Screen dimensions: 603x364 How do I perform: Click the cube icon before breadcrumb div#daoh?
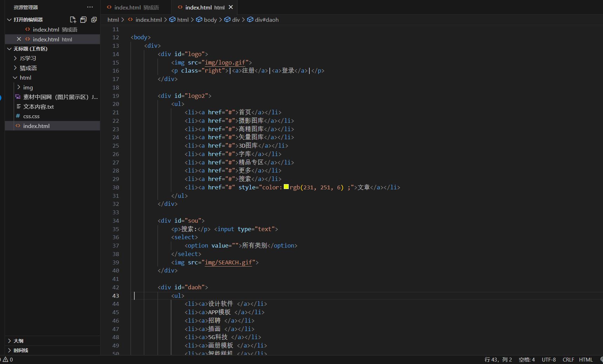(250, 20)
